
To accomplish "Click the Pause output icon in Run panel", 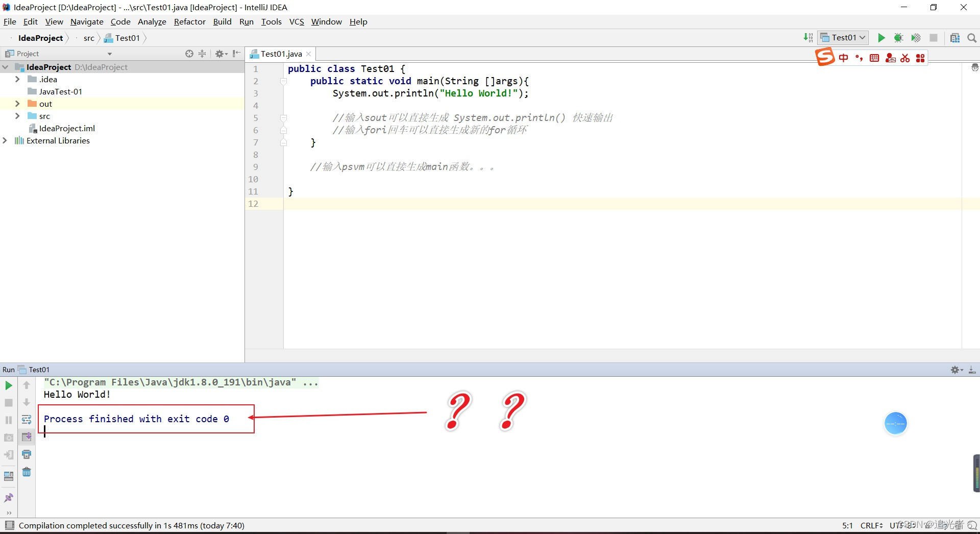I will [9, 420].
